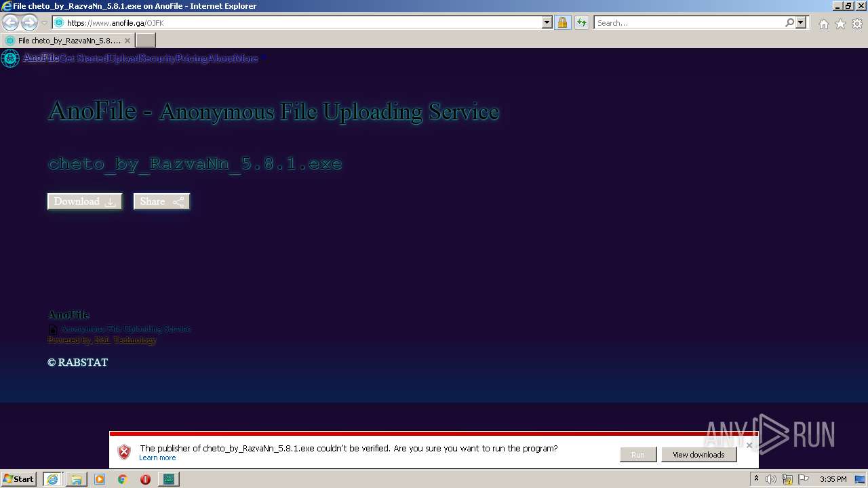Image resolution: width=868 pixels, height=488 pixels.
Task: Open the Windows Start menu
Action: pyautogui.click(x=19, y=479)
